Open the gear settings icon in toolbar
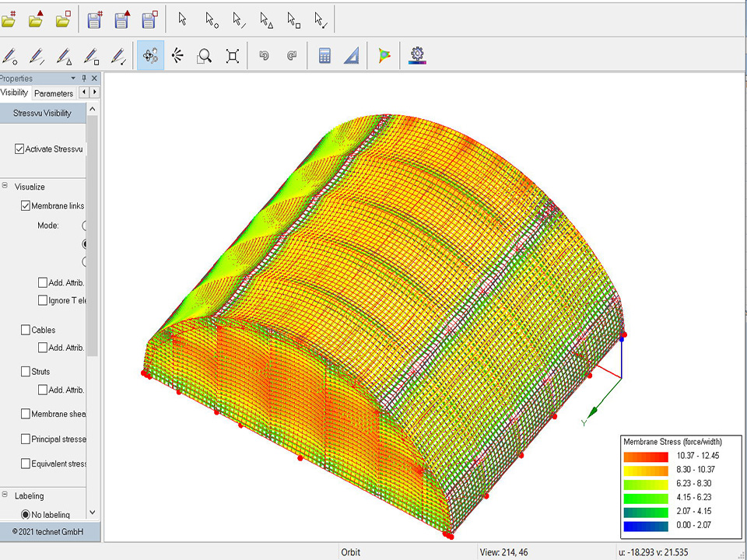Screen dimensions: 747x560 pos(418,55)
